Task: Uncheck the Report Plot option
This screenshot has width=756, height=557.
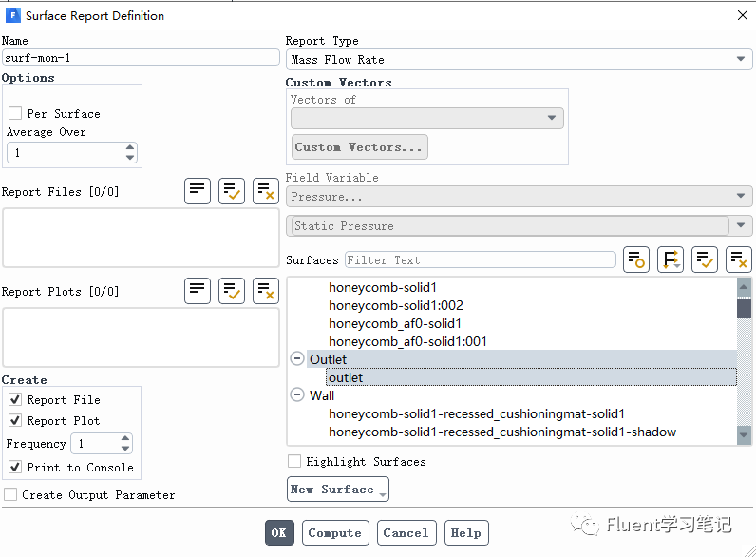Action: click(15, 420)
